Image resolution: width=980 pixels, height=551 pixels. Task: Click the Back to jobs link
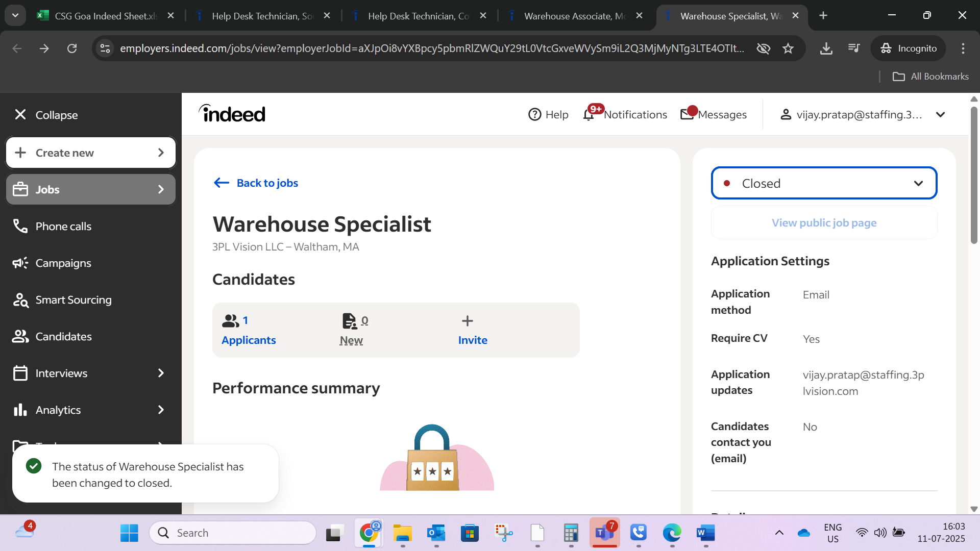(267, 183)
